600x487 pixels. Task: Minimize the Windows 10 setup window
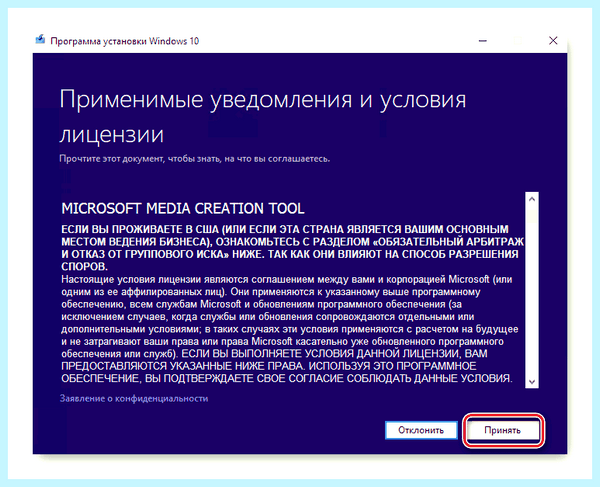click(483, 41)
